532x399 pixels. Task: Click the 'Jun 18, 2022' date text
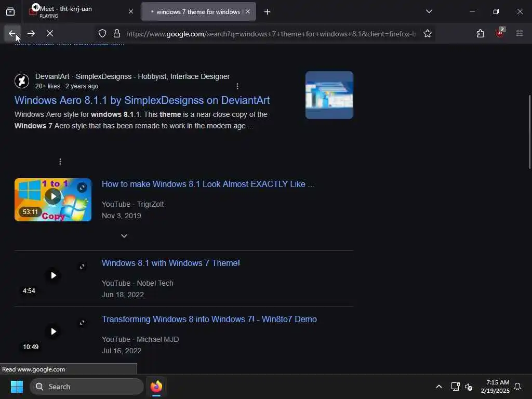point(123,295)
